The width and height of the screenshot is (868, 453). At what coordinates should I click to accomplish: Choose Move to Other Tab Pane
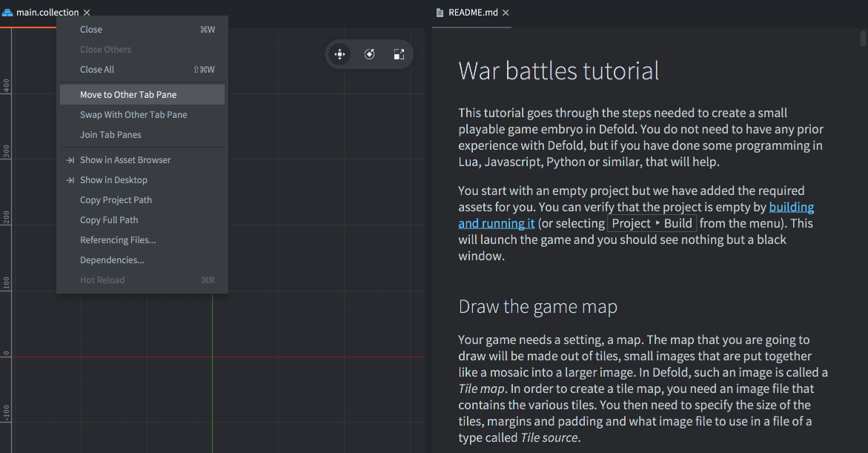[x=128, y=95]
